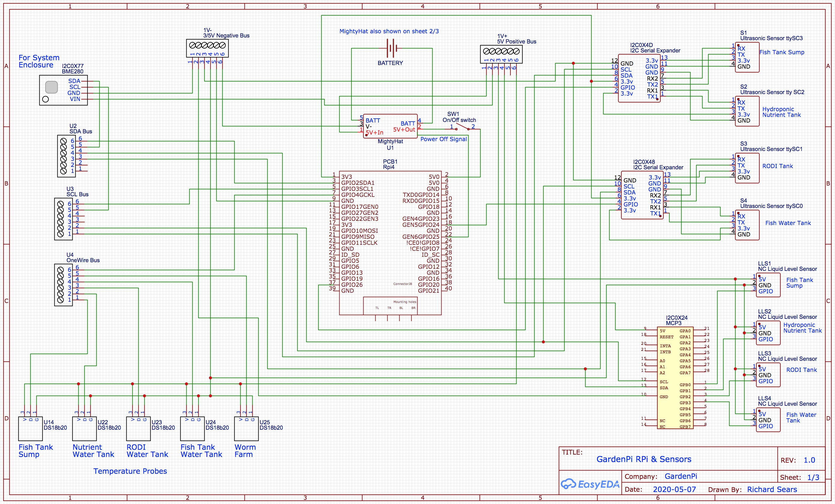Click the GPIO3SCL1 pin label on Rpi4
Image resolution: width=835 pixels, height=504 pixels.
pyautogui.click(x=357, y=189)
